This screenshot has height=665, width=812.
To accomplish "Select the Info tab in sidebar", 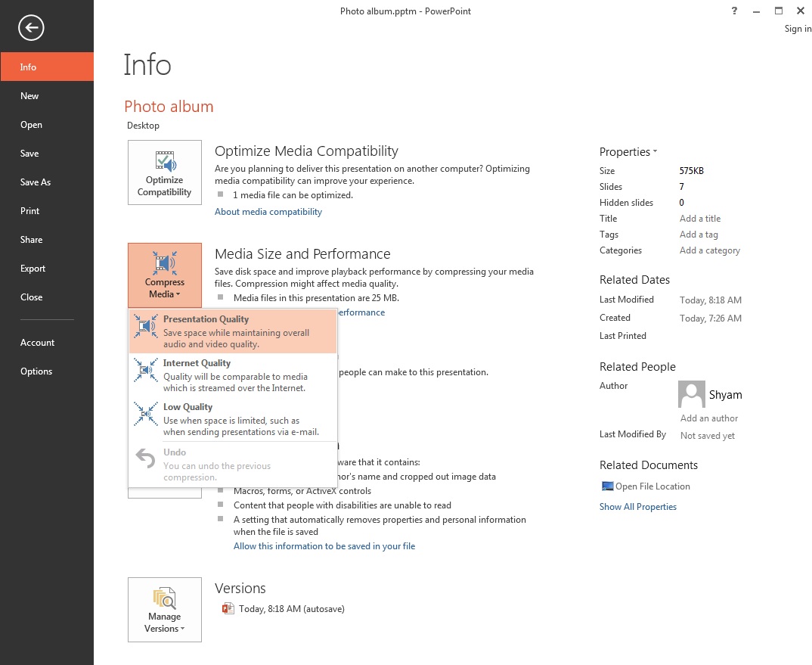I will click(x=47, y=67).
